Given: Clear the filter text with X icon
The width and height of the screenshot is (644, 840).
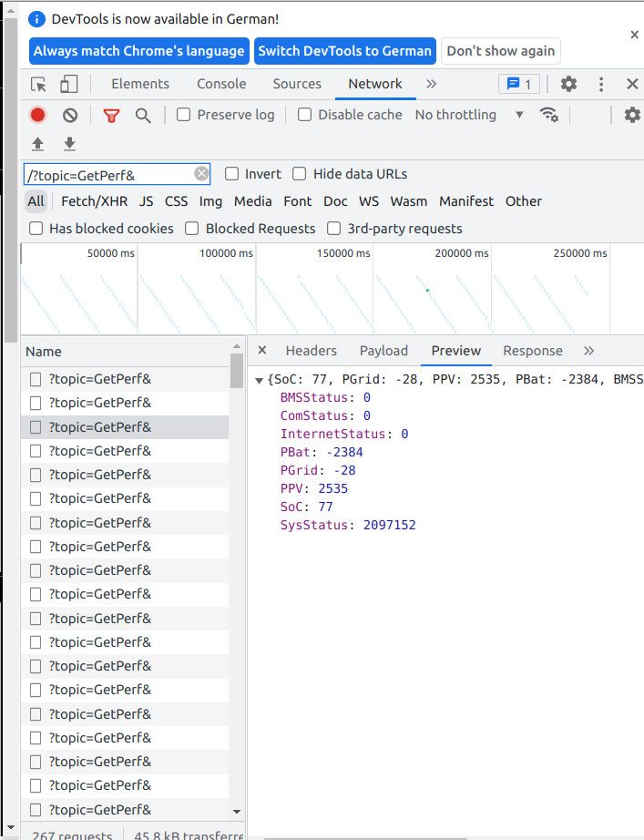Looking at the screenshot, I should pyautogui.click(x=201, y=174).
